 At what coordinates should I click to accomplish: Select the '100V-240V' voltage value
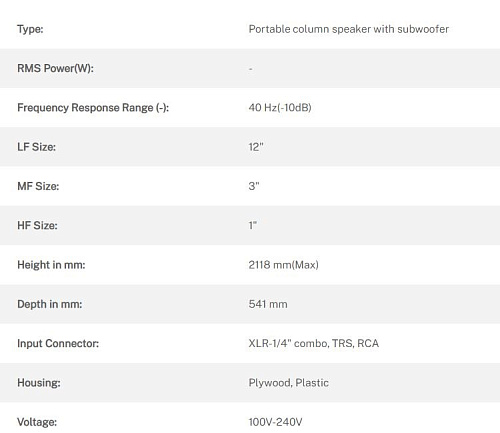pyautogui.click(x=275, y=422)
